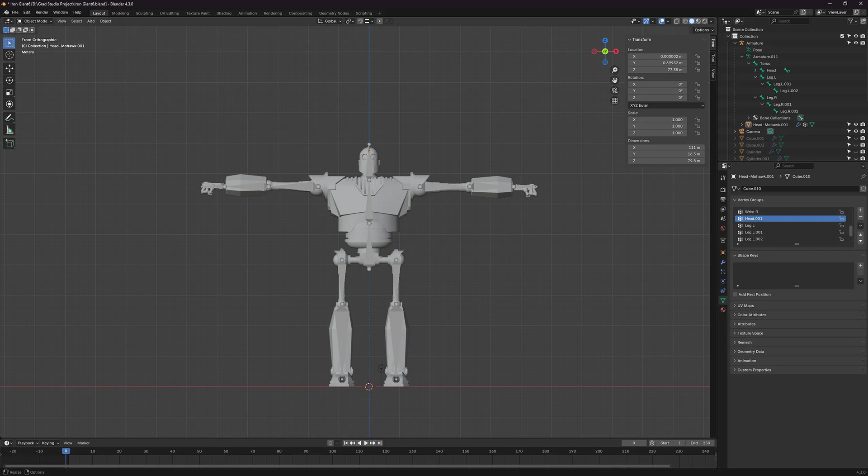868x476 pixels.
Task: Select the Rotate tool in the toolbar
Action: click(9, 80)
